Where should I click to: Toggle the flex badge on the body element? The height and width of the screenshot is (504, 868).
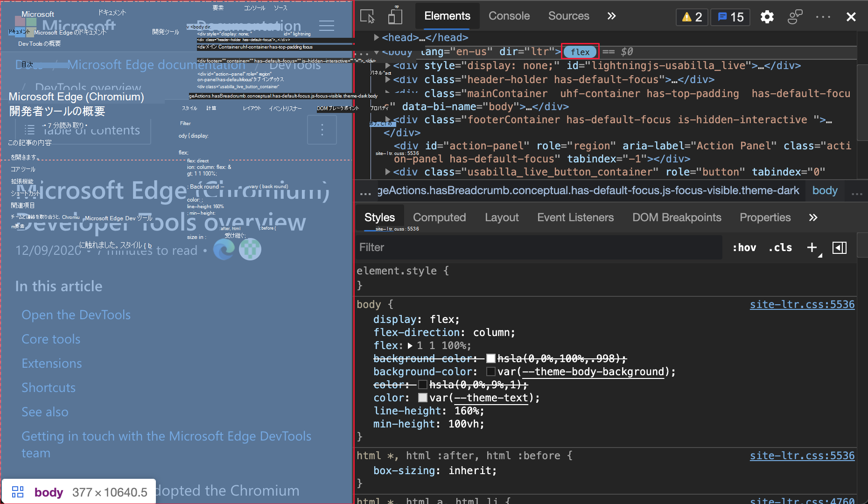(580, 52)
